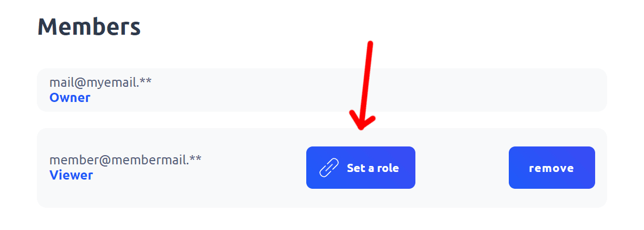
Task: Click the white space between the member cards
Action: tap(322, 120)
